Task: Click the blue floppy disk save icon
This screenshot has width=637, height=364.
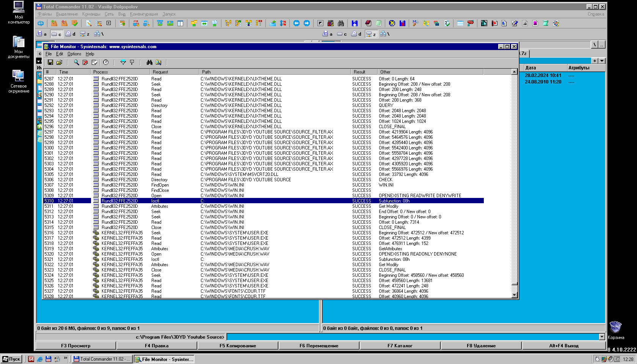Action: click(x=355, y=23)
